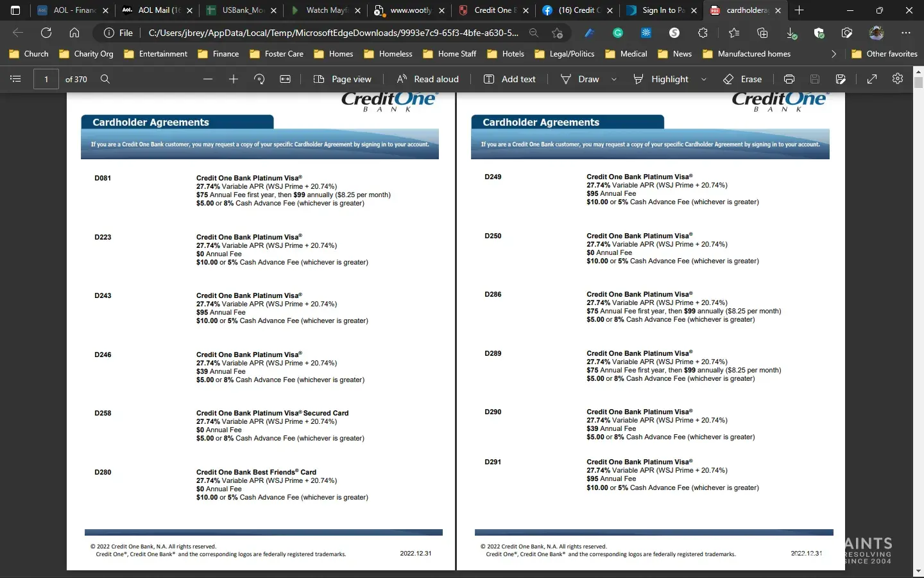Viewport: 924px width, 578px height.
Task: Click the scrollbar up arrow
Action: tap(918, 71)
